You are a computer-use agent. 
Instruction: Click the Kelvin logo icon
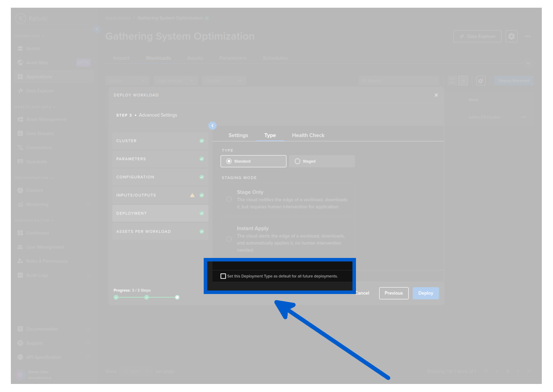coord(21,18)
